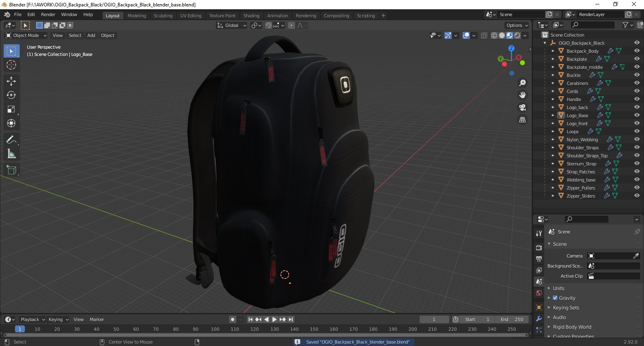Click the pan view hand icon

click(522, 95)
